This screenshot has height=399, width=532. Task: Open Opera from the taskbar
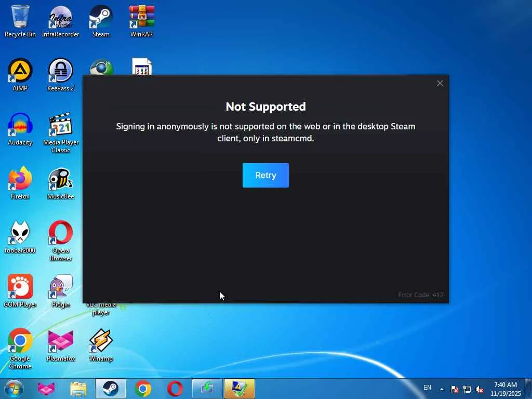click(175, 389)
